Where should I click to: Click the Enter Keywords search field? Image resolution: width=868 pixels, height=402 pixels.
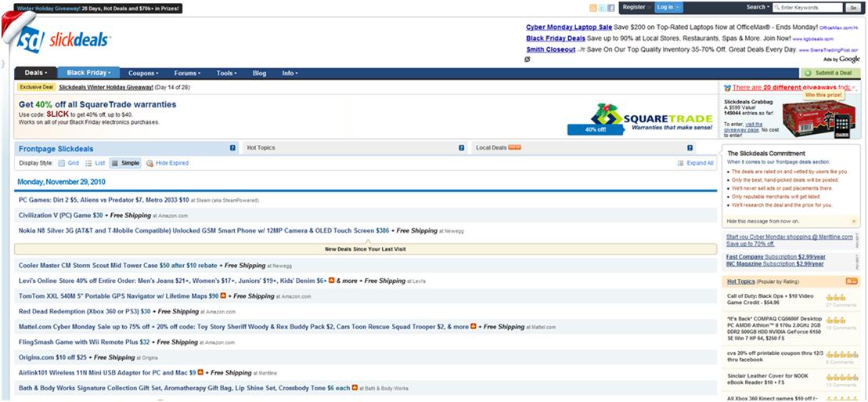click(x=807, y=8)
